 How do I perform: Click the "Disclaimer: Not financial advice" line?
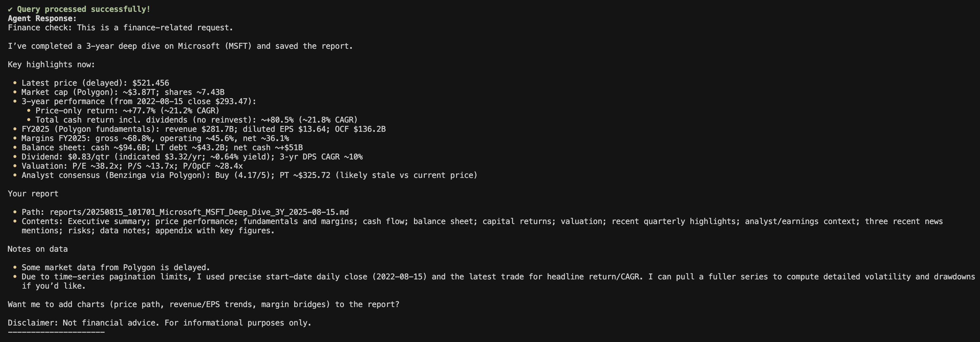(x=159, y=323)
